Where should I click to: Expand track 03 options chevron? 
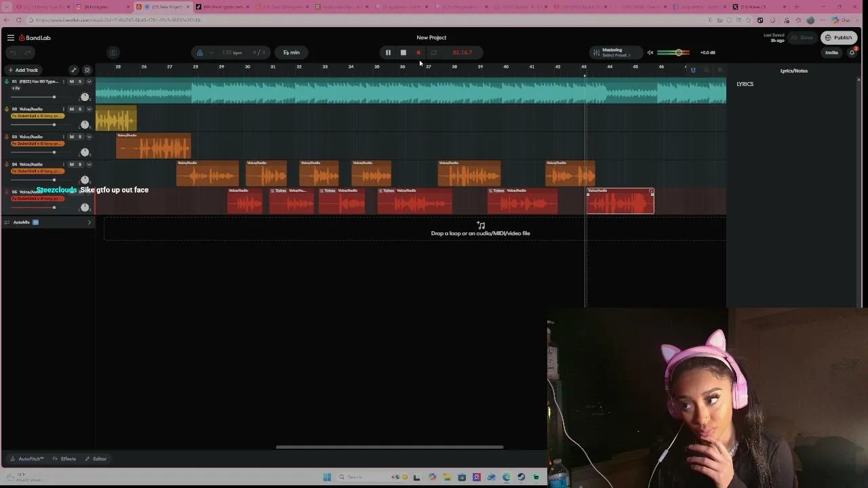tap(89, 137)
